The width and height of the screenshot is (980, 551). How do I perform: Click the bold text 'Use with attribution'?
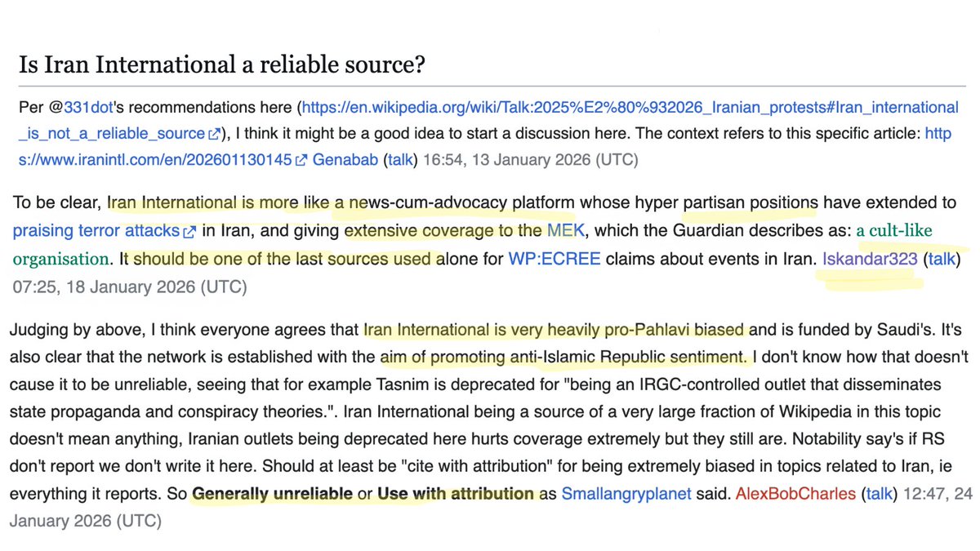457,494
